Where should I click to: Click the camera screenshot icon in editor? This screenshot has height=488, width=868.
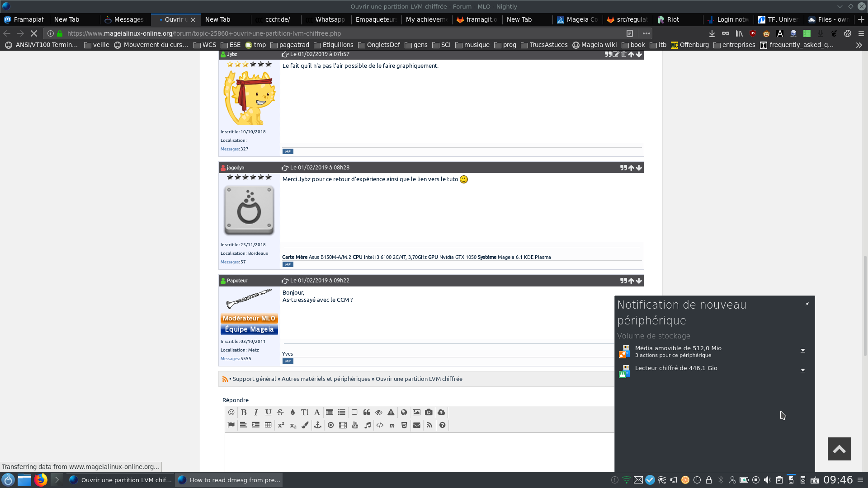tap(429, 413)
